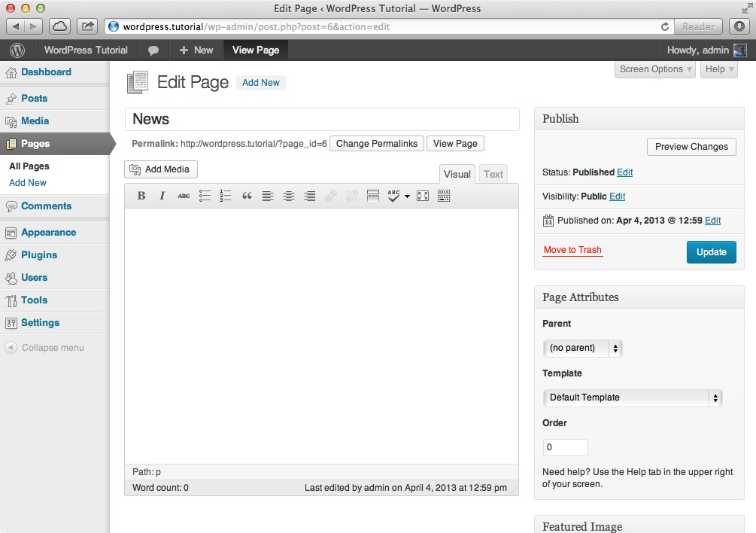This screenshot has width=756, height=533.
Task: Align text left
Action: click(268, 195)
